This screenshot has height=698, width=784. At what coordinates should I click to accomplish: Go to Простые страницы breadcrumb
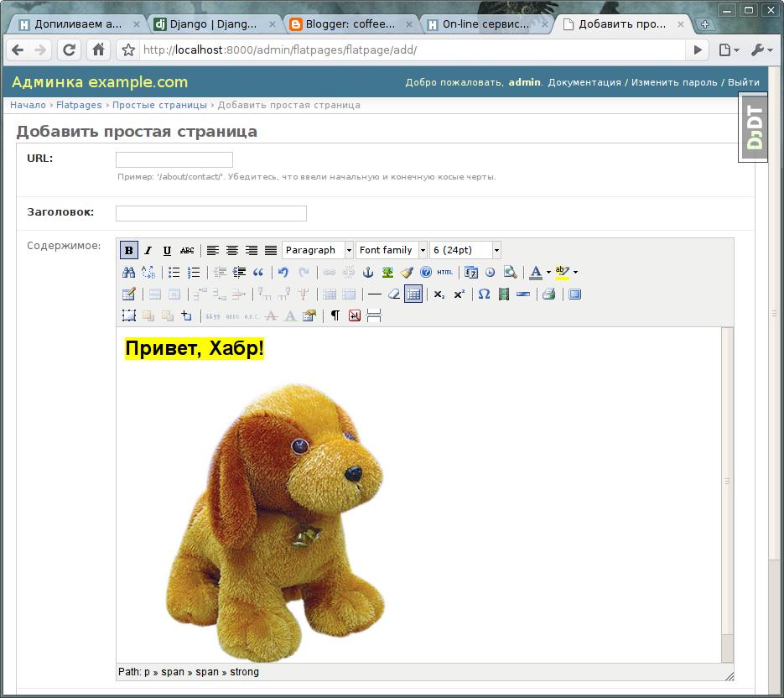tap(159, 105)
